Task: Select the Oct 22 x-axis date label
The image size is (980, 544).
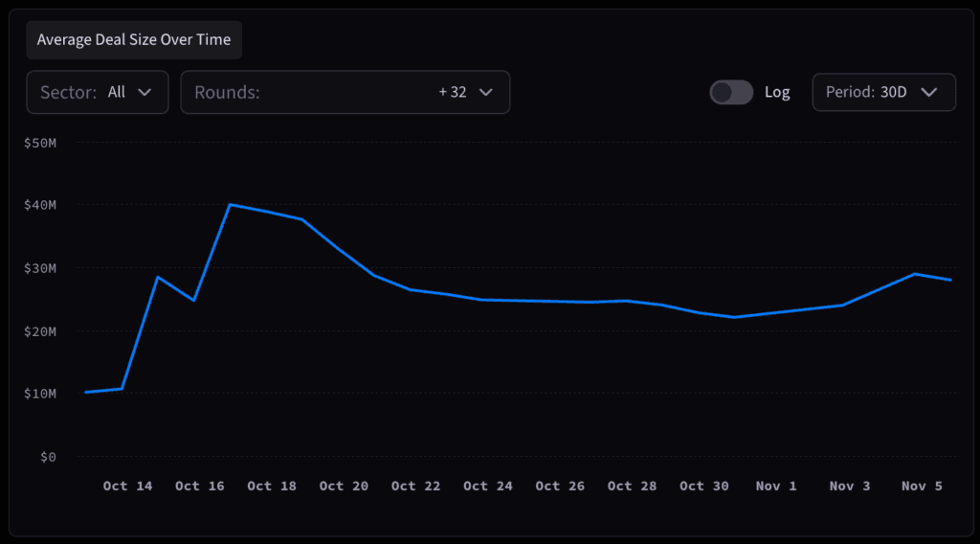Action: [x=415, y=486]
